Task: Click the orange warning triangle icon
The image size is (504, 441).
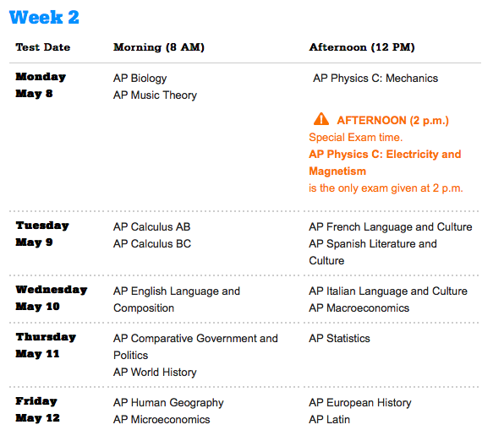Action: (320, 119)
